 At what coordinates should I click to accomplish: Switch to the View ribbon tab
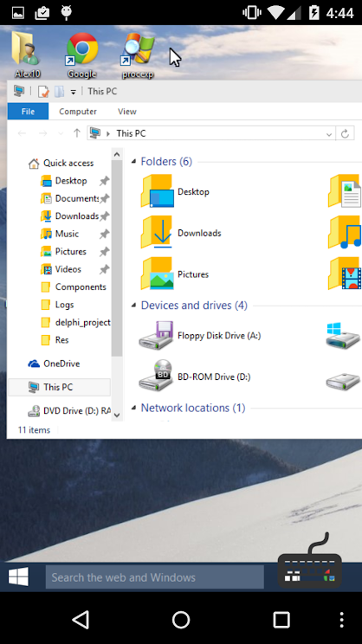tap(127, 112)
